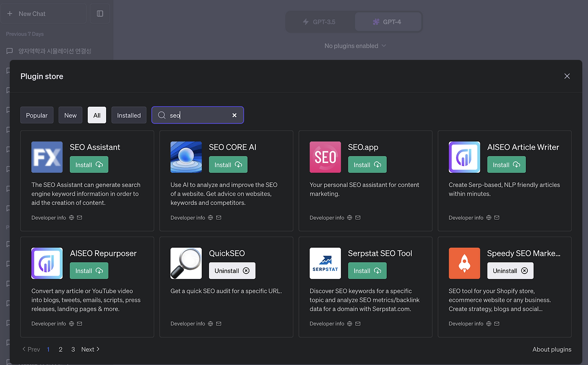588x365 pixels.
Task: Install the Serpstat SEO Tool plugin
Action: coord(367,271)
